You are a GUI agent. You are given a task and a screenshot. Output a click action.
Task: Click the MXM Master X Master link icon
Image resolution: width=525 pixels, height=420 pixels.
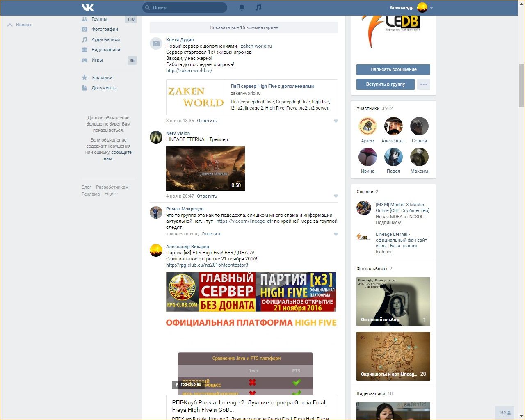click(364, 208)
